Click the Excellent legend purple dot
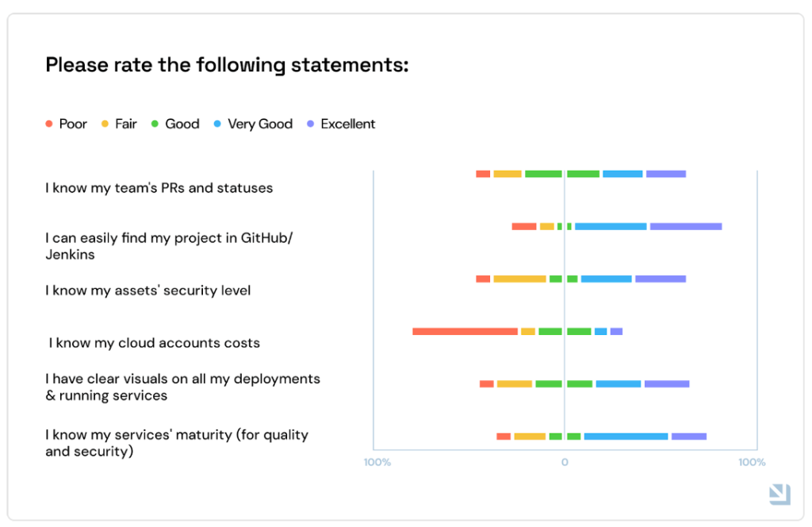Viewport: 812px width, 527px height. [311, 124]
